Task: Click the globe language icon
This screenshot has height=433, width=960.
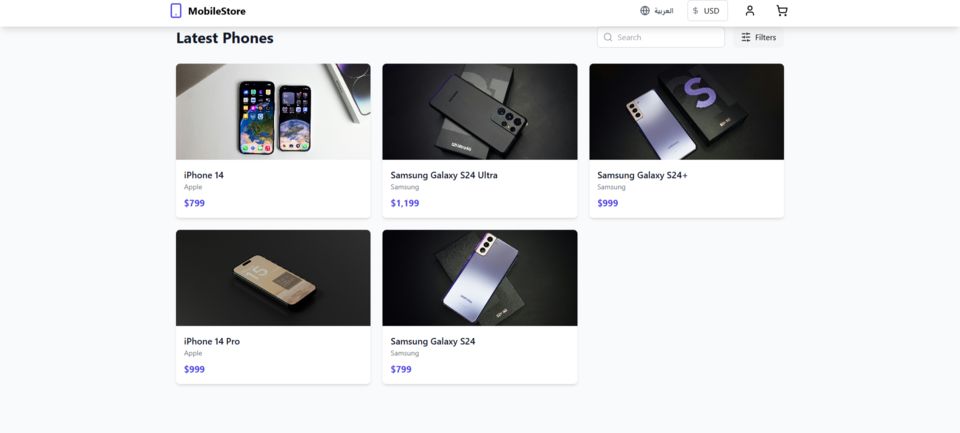Action: (x=645, y=11)
